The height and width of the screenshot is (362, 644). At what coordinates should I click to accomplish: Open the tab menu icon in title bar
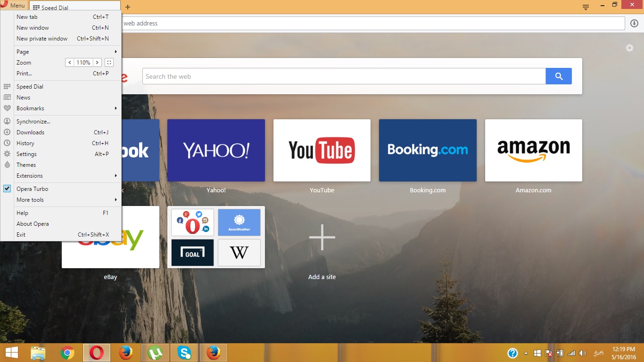coord(586,7)
